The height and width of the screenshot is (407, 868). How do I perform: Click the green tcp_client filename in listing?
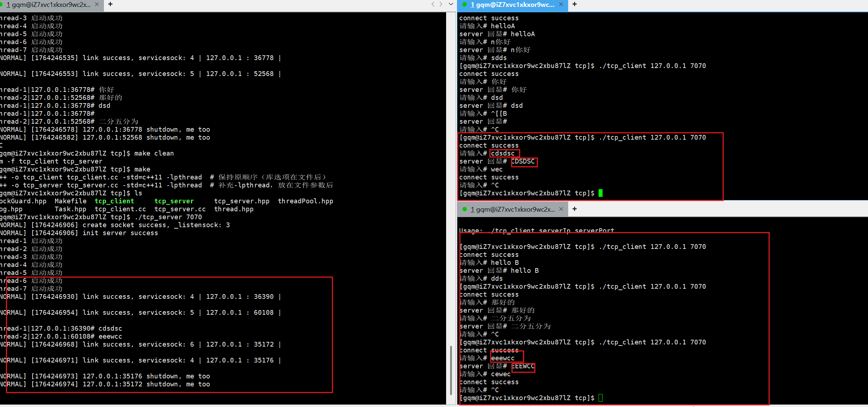coord(114,201)
